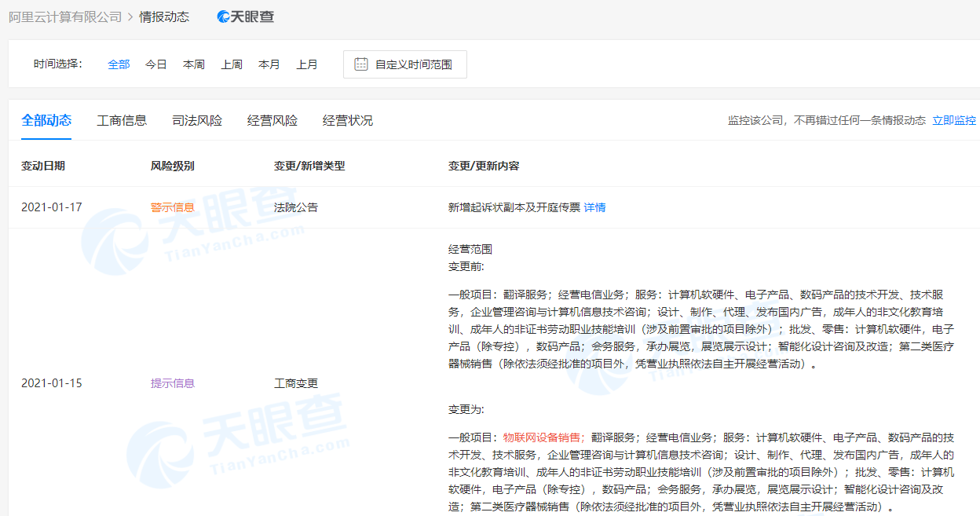
Task: Switch to 全部动态 tab
Action: point(46,120)
